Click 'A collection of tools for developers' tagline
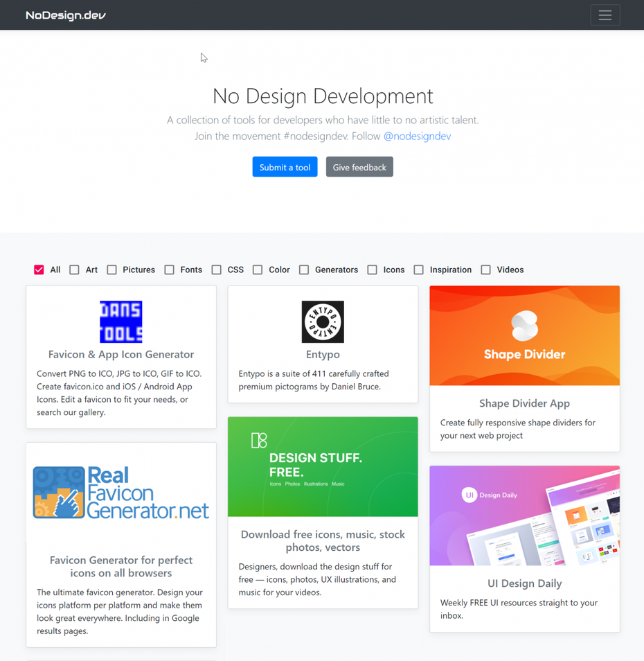Screen dimensions: 644x661 [323, 120]
